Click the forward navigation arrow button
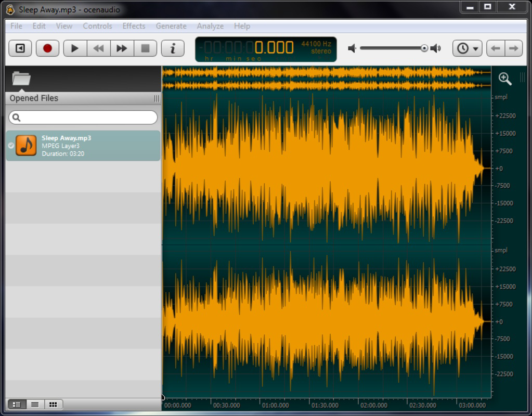 click(514, 48)
